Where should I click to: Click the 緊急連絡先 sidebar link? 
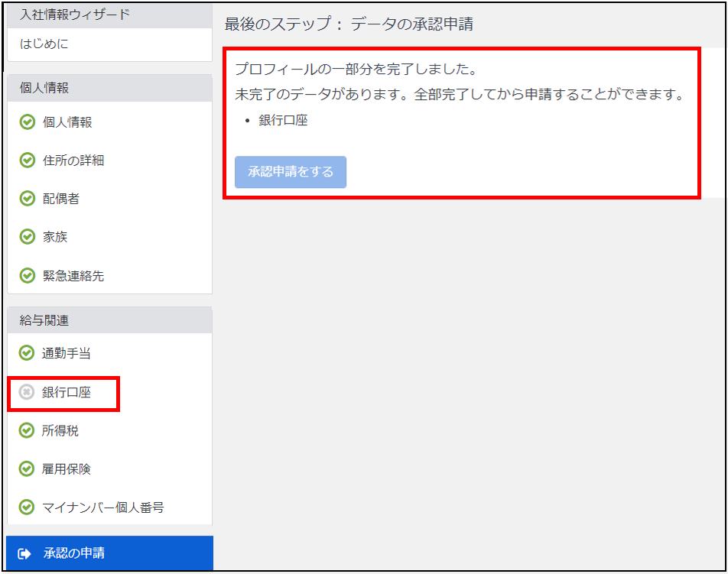(x=73, y=275)
